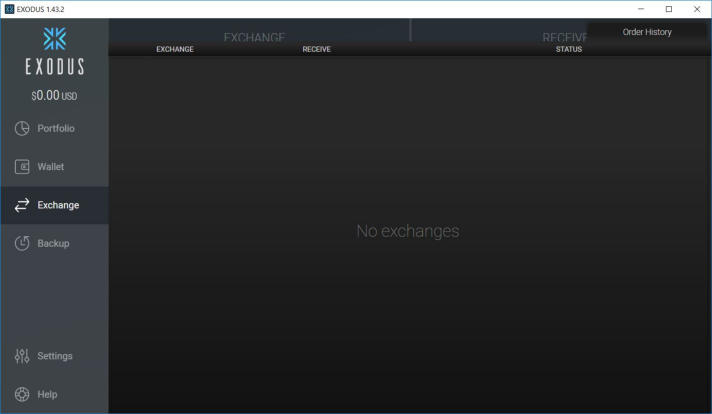
Task: Click the Order History button
Action: click(x=647, y=32)
